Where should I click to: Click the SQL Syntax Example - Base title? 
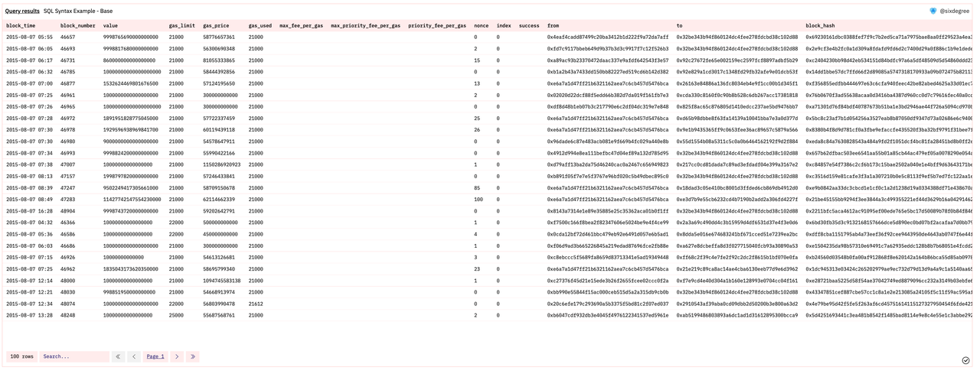(x=78, y=11)
